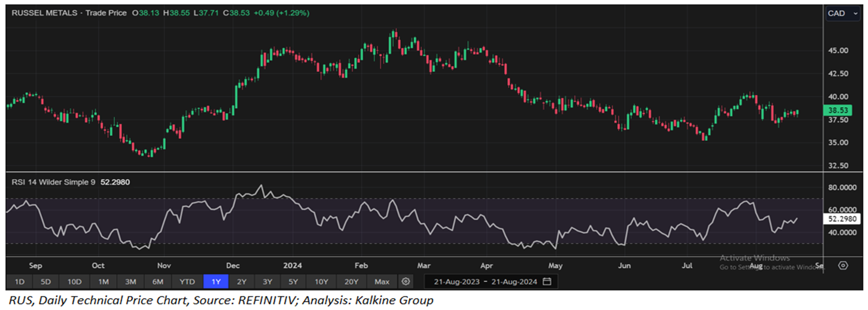Select the 20Y time range
This screenshot has height=310, width=868.
(x=351, y=281)
